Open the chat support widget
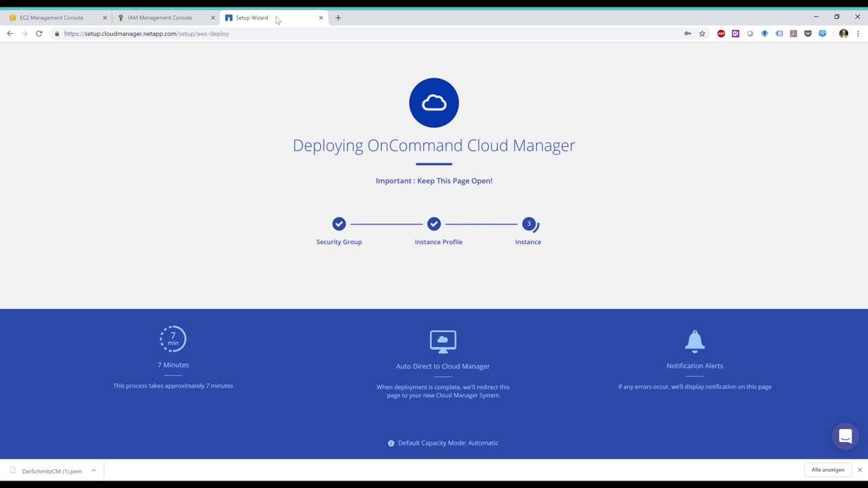Screen dimensions: 868x488 (x=845, y=436)
